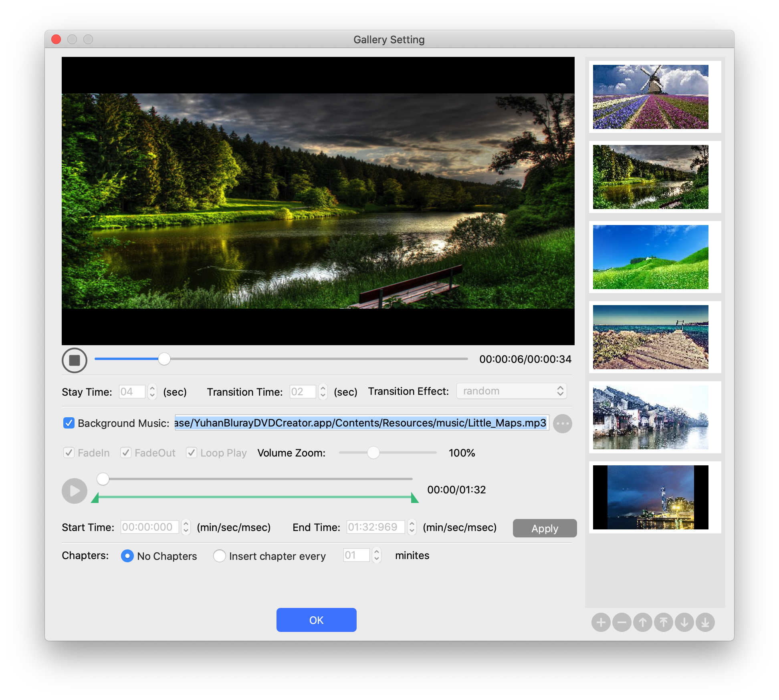
Task: Click the chapter interval input field
Action: click(356, 555)
